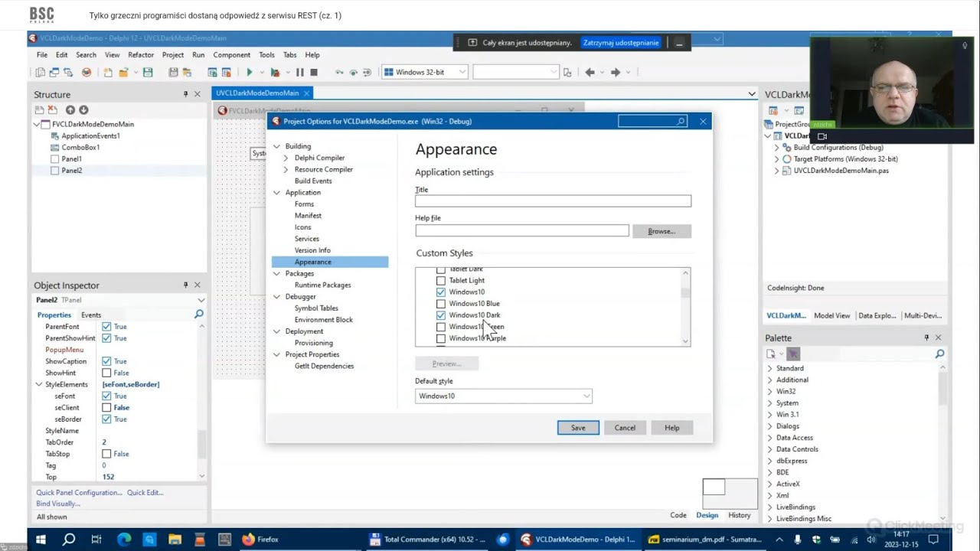
Task: Click the selection arrow icon in Palette toolbar
Action: point(793,354)
